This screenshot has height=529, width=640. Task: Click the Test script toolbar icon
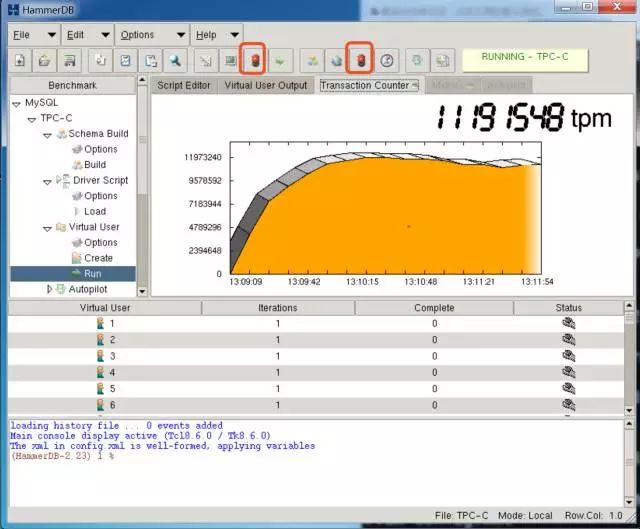click(206, 61)
